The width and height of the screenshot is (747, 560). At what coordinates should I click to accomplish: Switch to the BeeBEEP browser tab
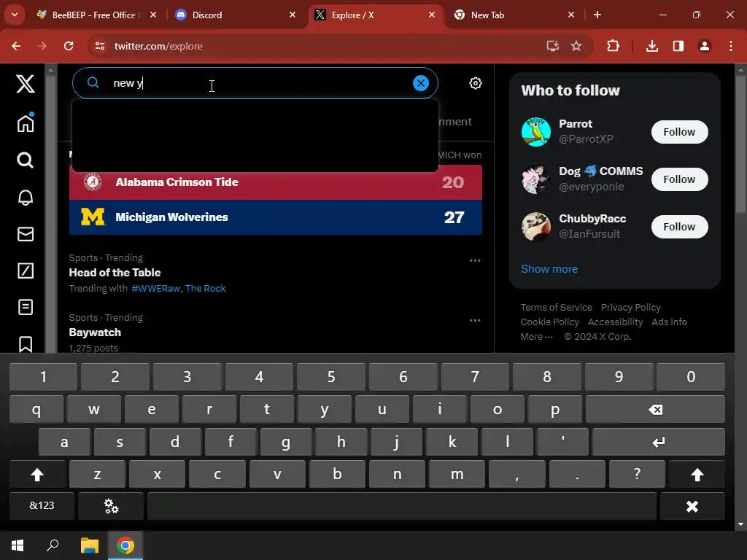[x=97, y=15]
